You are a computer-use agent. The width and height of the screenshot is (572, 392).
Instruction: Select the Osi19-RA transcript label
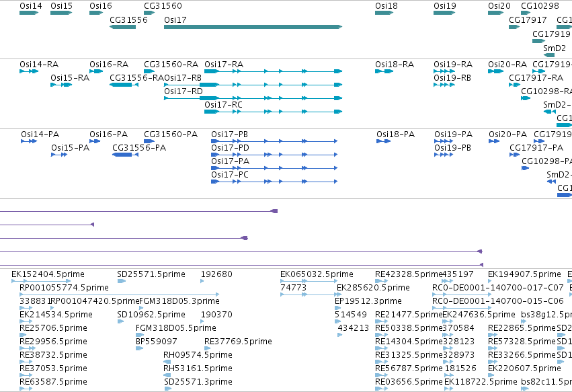(453, 65)
